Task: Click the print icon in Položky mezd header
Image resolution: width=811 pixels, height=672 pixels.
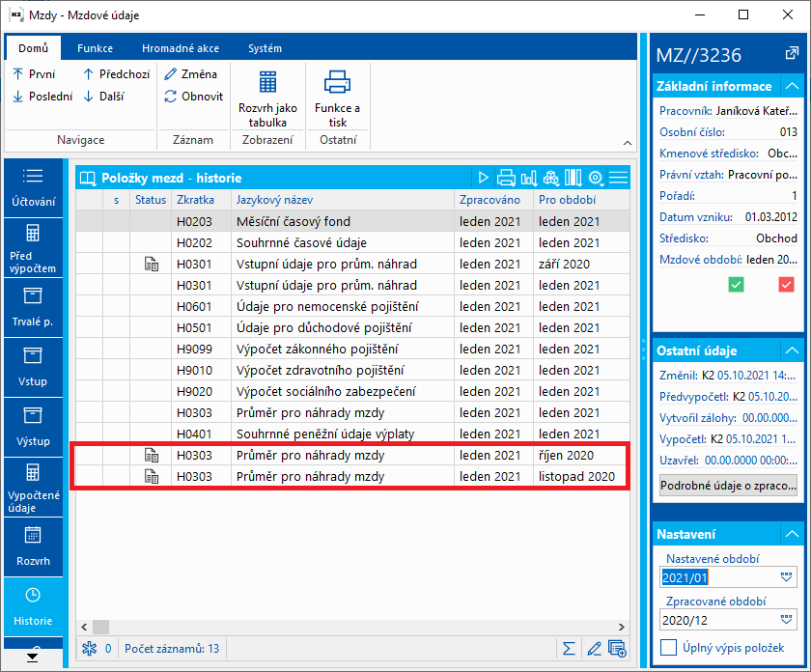Action: click(x=506, y=178)
